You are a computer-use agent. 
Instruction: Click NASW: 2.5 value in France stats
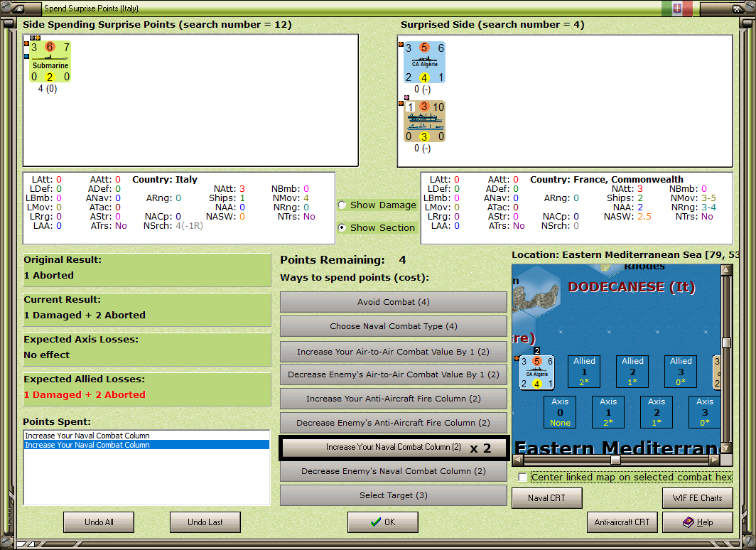(x=644, y=217)
